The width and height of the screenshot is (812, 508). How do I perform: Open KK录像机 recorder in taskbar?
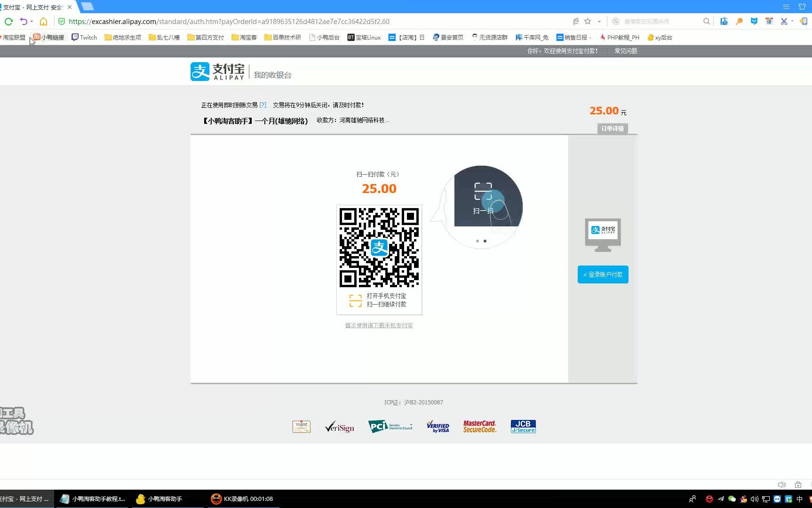pyautogui.click(x=243, y=499)
